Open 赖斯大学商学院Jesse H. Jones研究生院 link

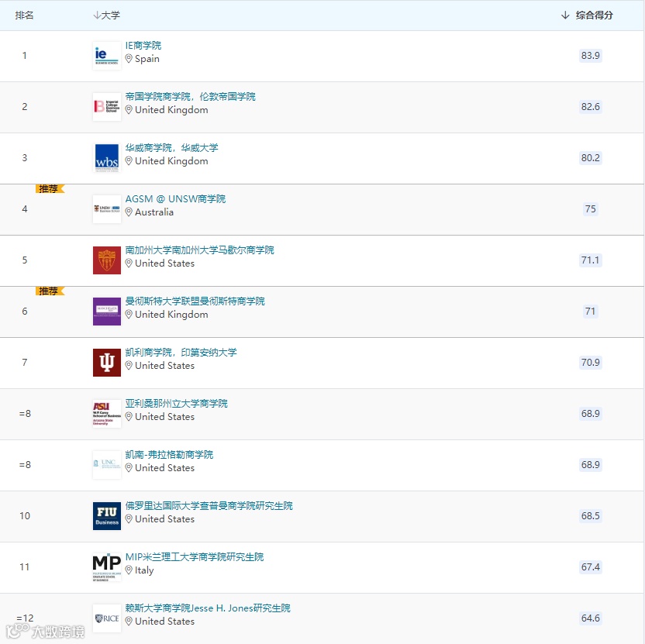[208, 608]
